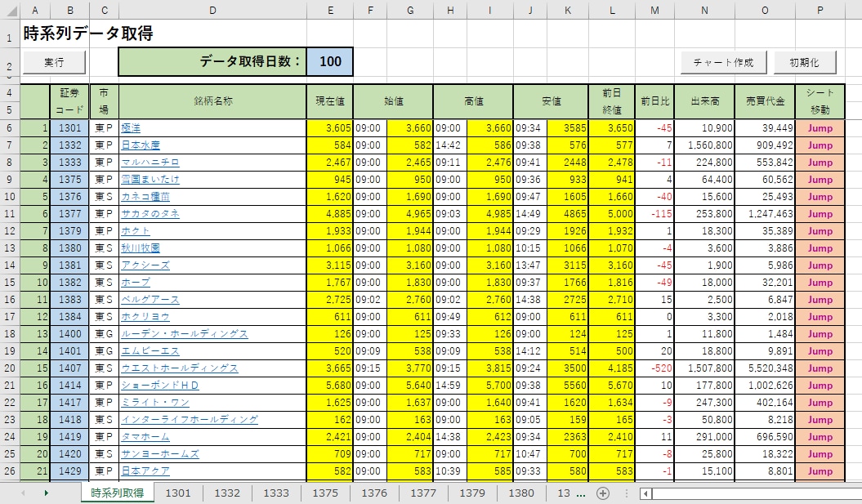Click Jump in the 1429 row

pyautogui.click(x=820, y=471)
